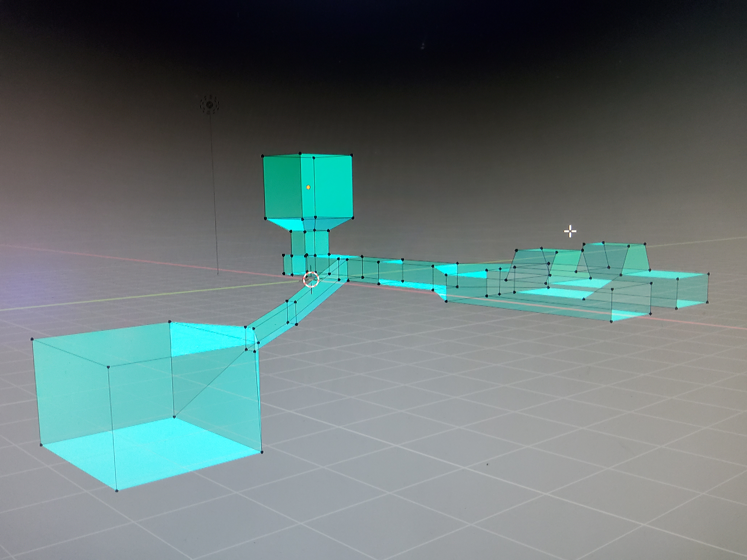Select the far-right bottom vertex of the mesh

[x=708, y=302]
